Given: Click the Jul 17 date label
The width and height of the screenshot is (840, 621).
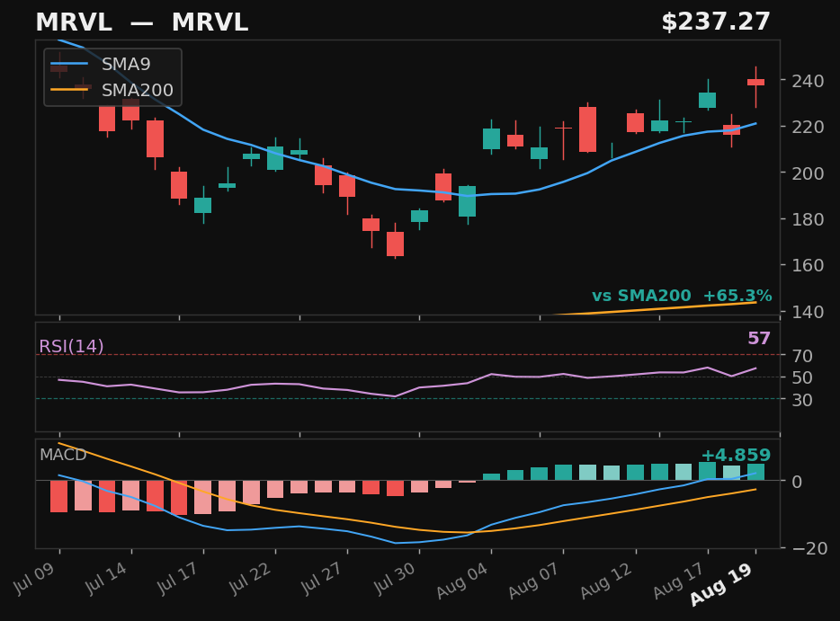Looking at the screenshot, I should [x=178, y=578].
